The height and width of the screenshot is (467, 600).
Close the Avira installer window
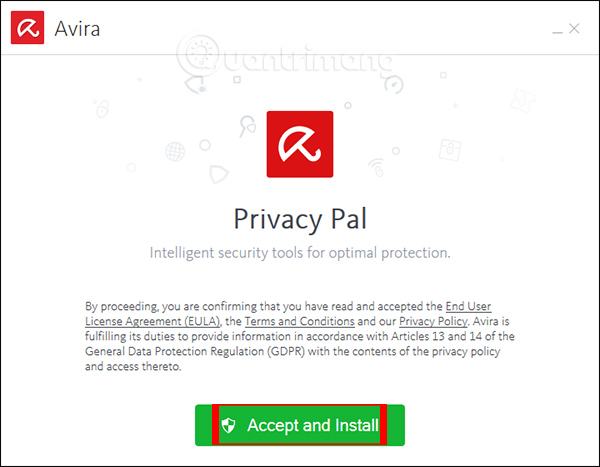pos(574,29)
